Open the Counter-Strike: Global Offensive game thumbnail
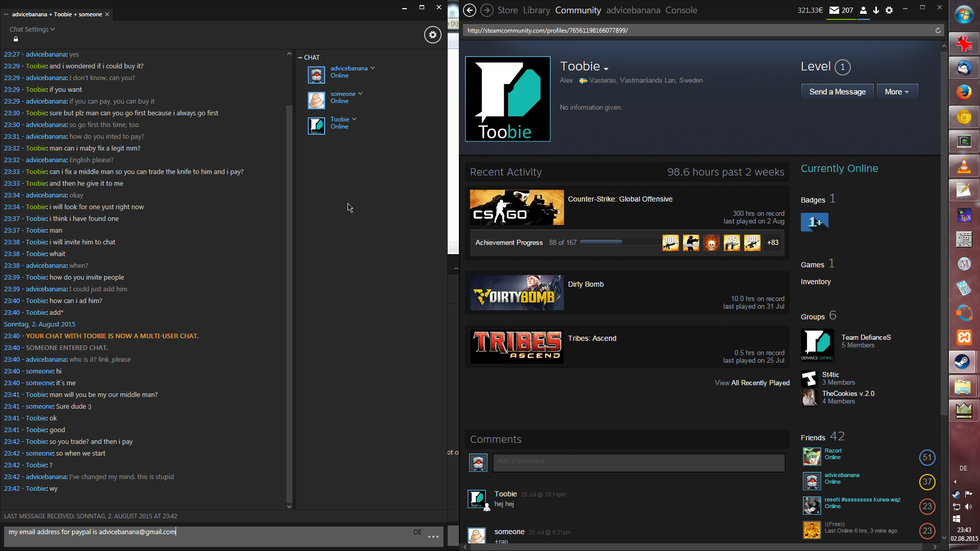Screen dimensions: 980x551 pyautogui.click(x=517, y=208)
